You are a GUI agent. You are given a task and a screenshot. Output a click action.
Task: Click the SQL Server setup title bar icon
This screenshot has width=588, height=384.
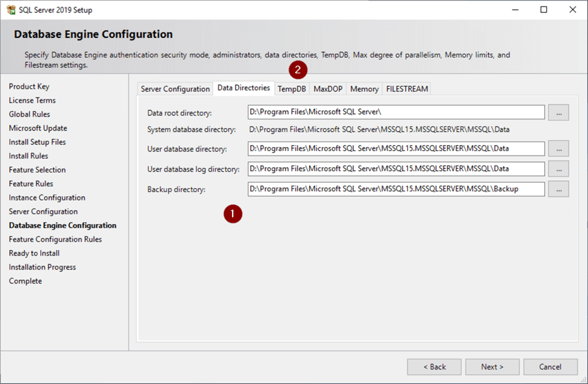tap(10, 10)
